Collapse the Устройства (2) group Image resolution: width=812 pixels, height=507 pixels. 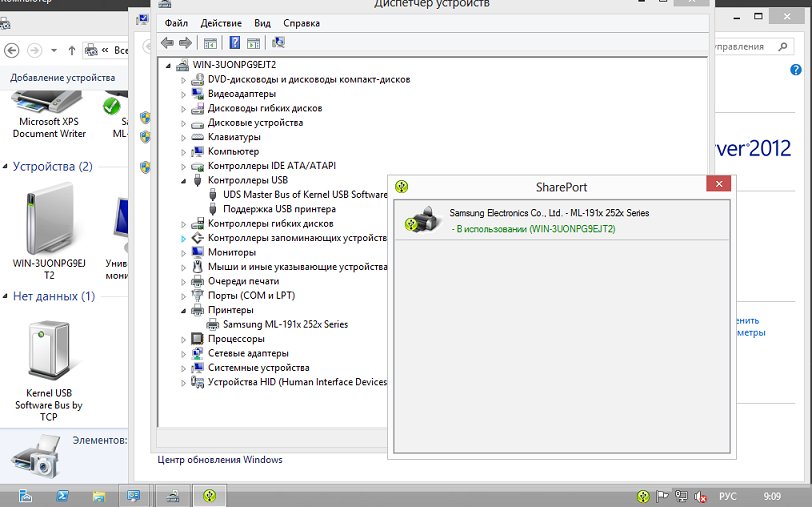5,166
